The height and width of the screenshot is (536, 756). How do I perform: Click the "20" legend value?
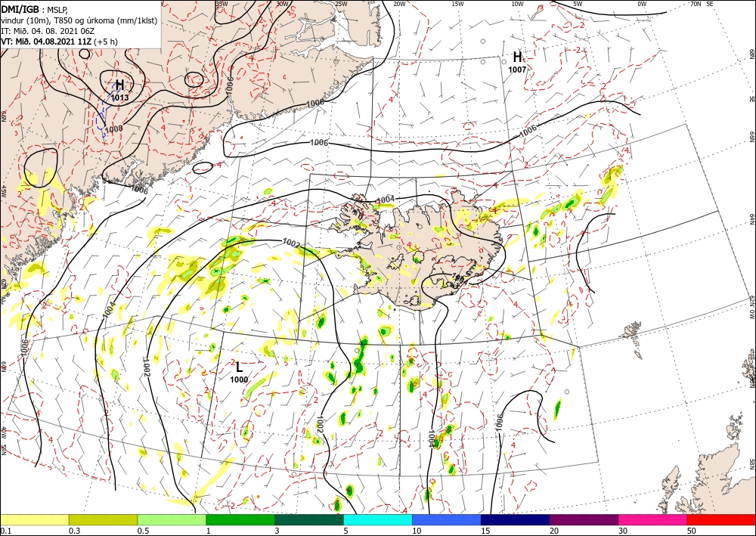coord(554,531)
